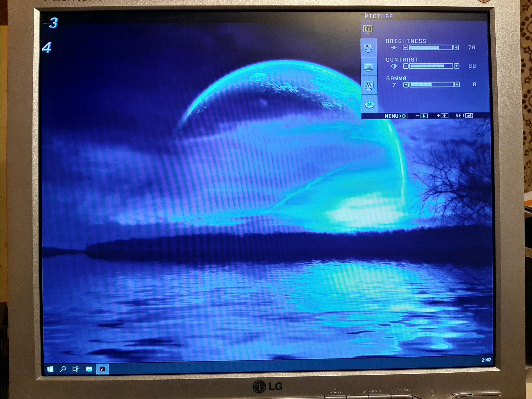Decrease brightness with the minus button
The width and height of the screenshot is (532, 399).
click(x=405, y=48)
